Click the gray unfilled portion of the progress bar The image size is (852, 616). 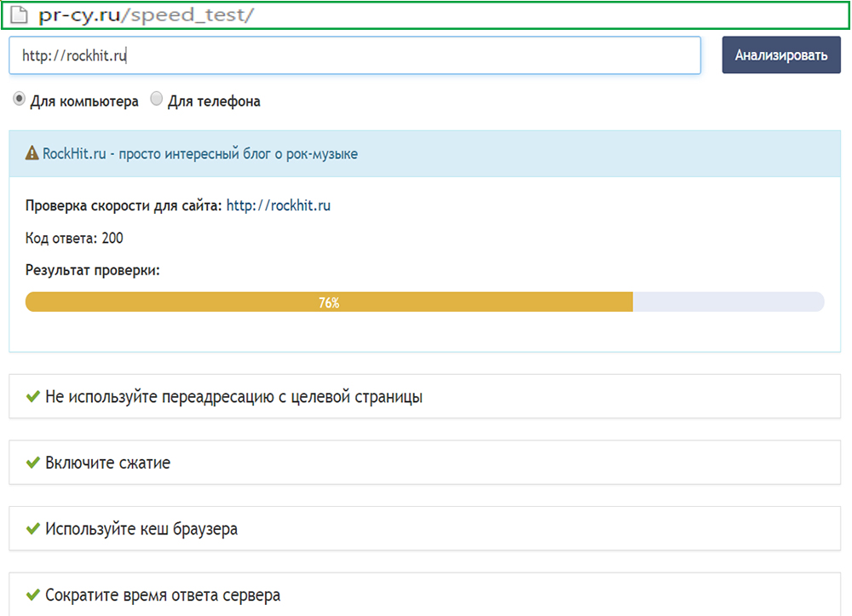tap(728, 302)
